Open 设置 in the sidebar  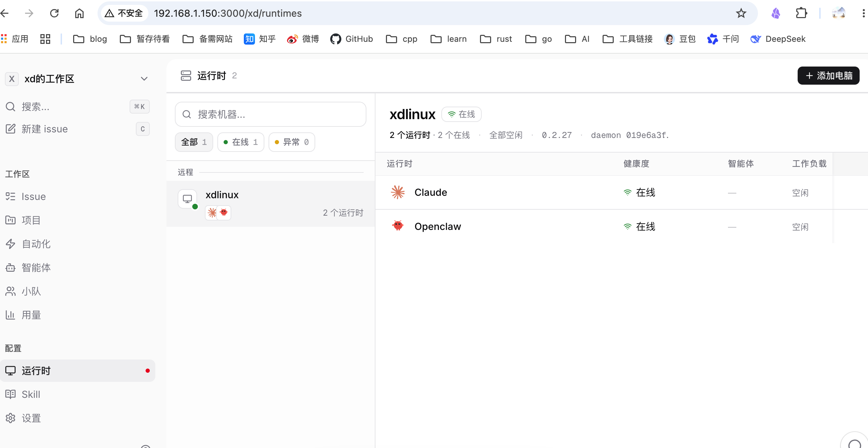77,418
